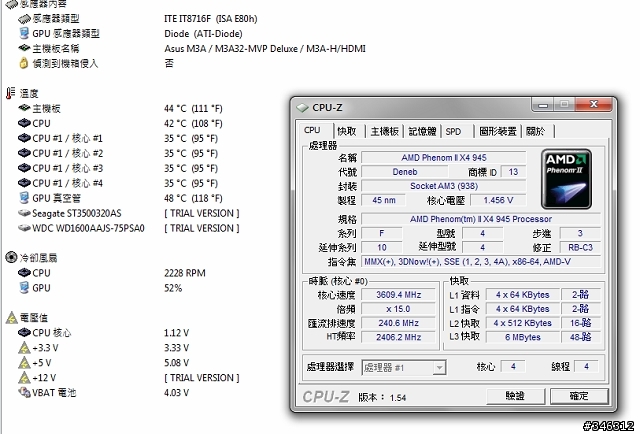Screen dimensions: 640x434
Task: Click the 確定 button in CPU-Z
Action: (x=579, y=396)
